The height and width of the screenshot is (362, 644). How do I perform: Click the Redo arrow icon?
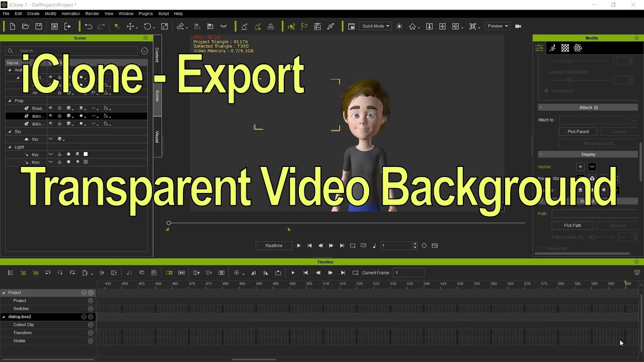point(102,26)
